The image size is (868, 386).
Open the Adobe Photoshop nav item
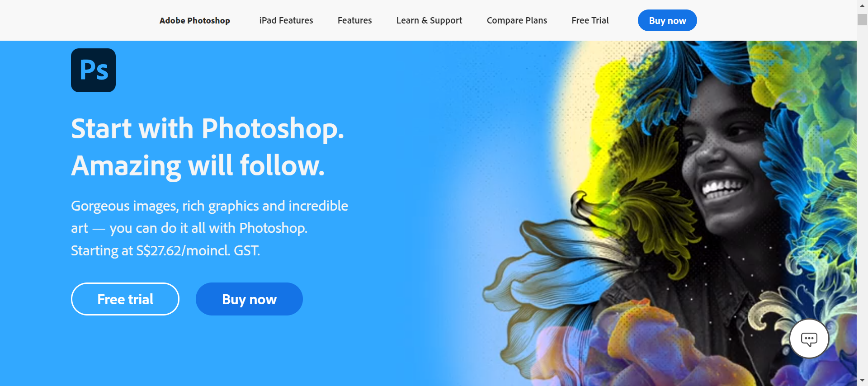195,20
